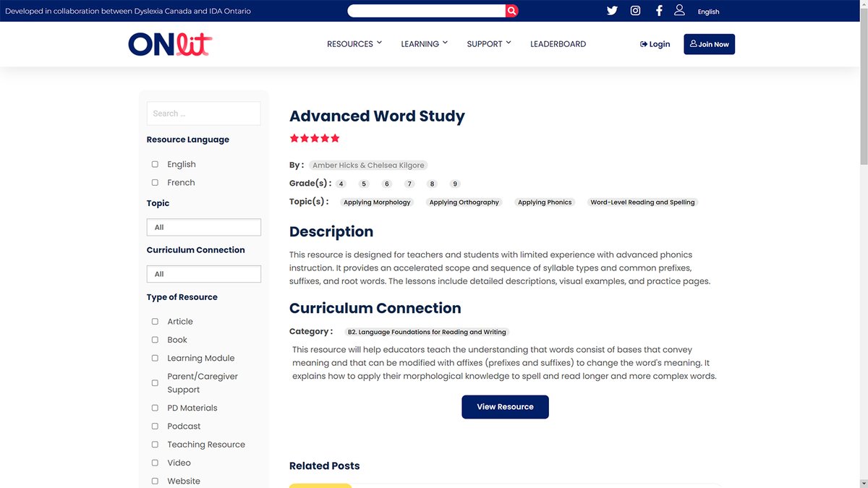The height and width of the screenshot is (488, 868).
Task: Go to the Leaderboard page
Action: point(558,44)
